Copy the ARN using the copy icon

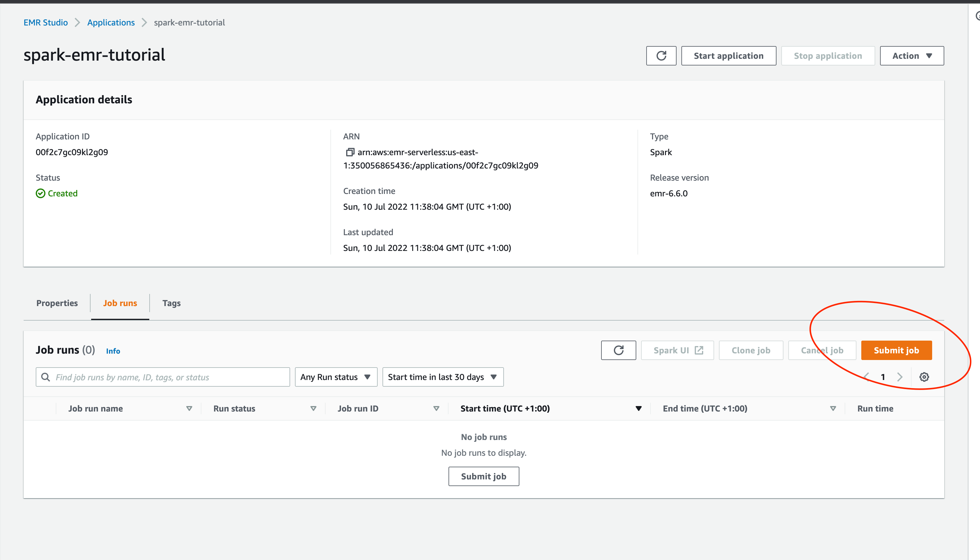coord(349,152)
